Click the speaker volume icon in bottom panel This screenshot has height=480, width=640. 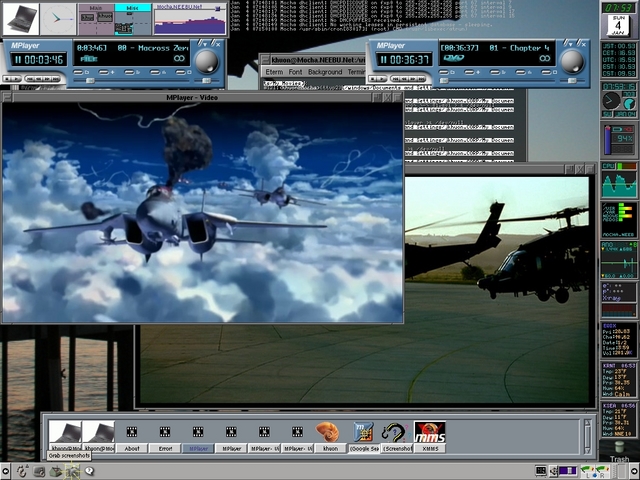point(554,471)
